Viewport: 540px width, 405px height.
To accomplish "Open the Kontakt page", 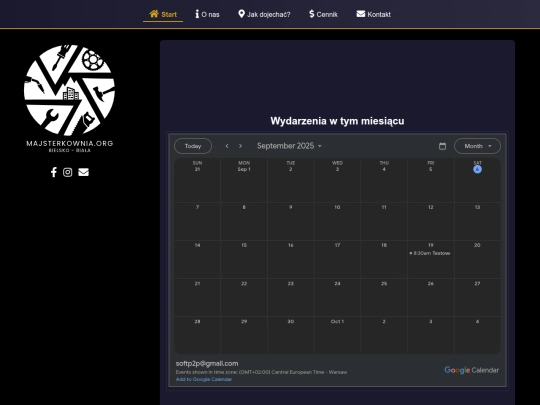I will point(374,14).
